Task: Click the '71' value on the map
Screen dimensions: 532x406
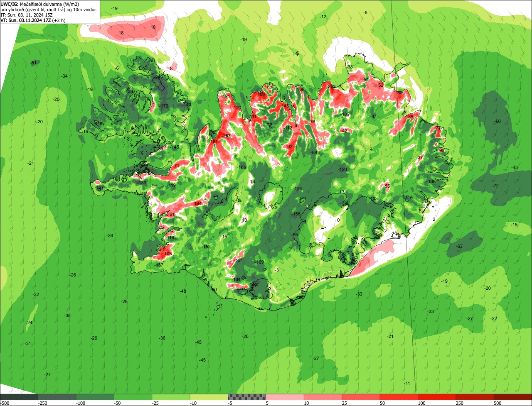Action: [x=177, y=166]
